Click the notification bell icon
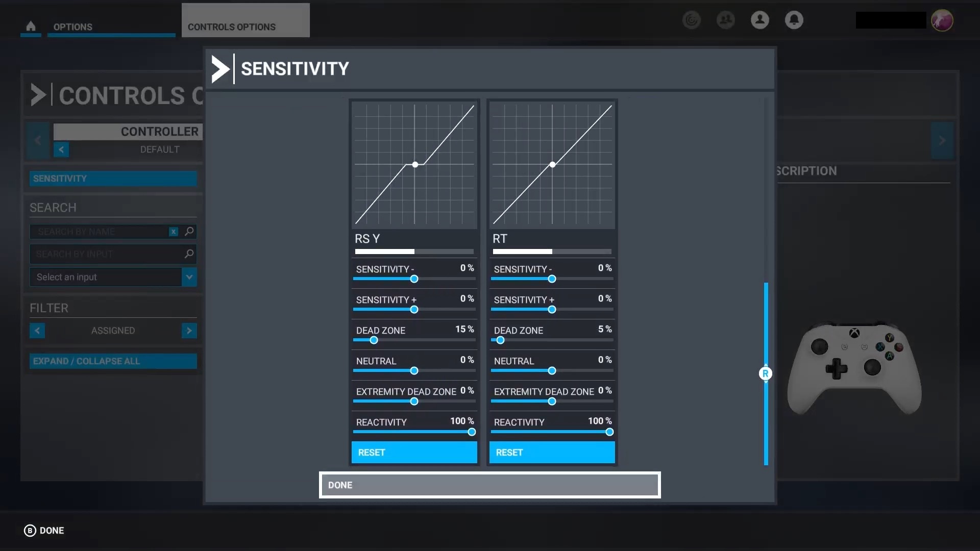 pyautogui.click(x=794, y=19)
